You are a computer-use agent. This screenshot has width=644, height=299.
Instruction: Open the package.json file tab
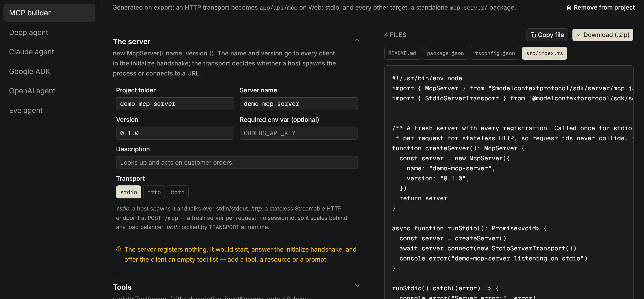445,53
